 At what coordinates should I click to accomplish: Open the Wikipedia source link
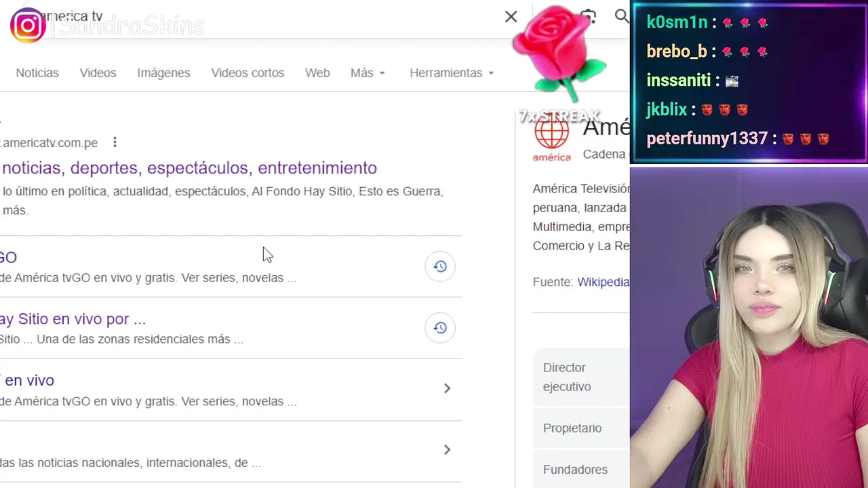[x=603, y=282]
